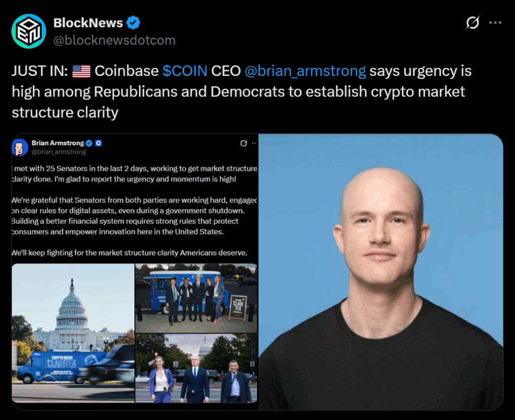
Task: Open the @brian_armstrong mention link
Action: tap(305, 71)
